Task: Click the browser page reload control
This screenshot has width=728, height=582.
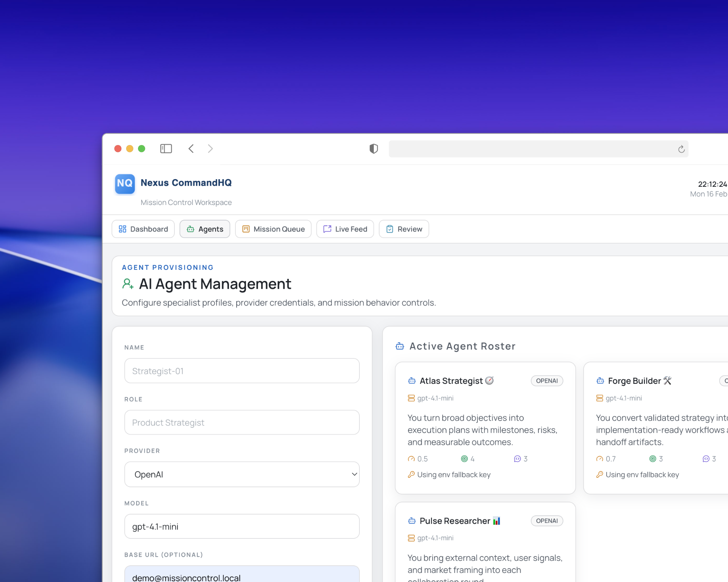Action: tap(681, 149)
